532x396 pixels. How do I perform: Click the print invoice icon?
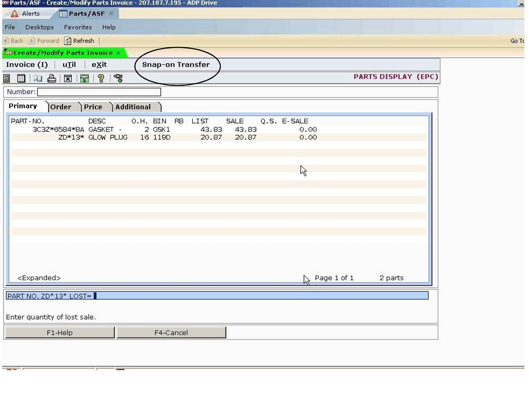tap(51, 78)
